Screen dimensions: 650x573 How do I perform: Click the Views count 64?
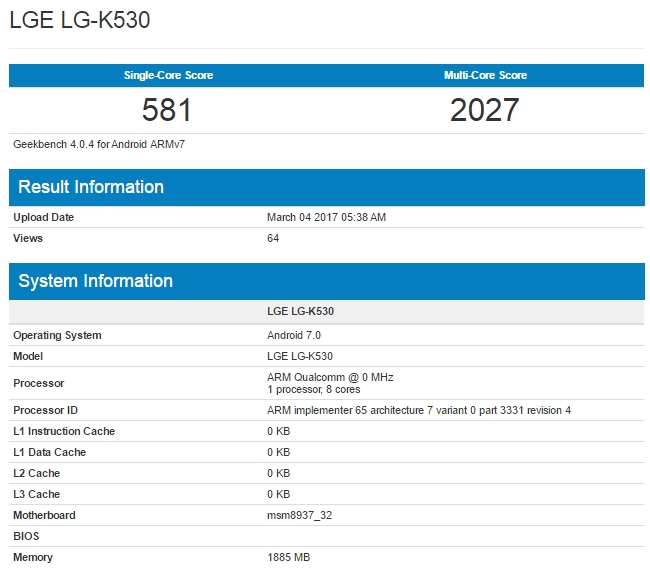(x=273, y=239)
